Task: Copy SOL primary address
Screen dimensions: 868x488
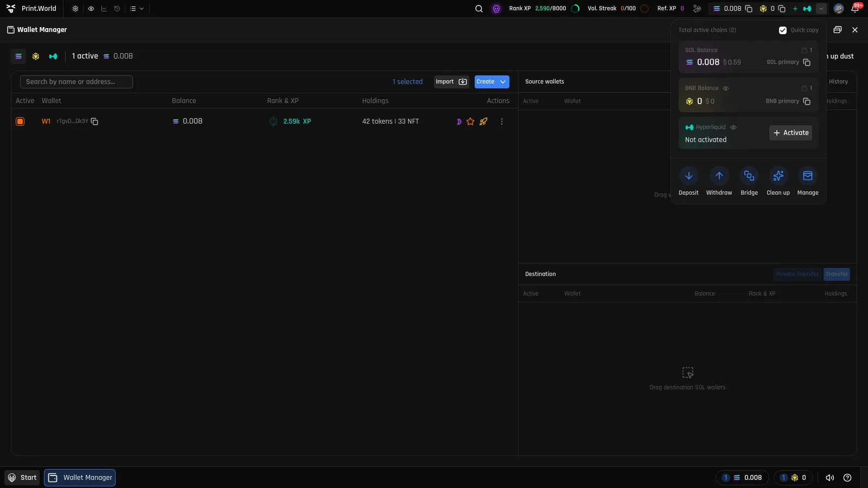Action: 807,62
